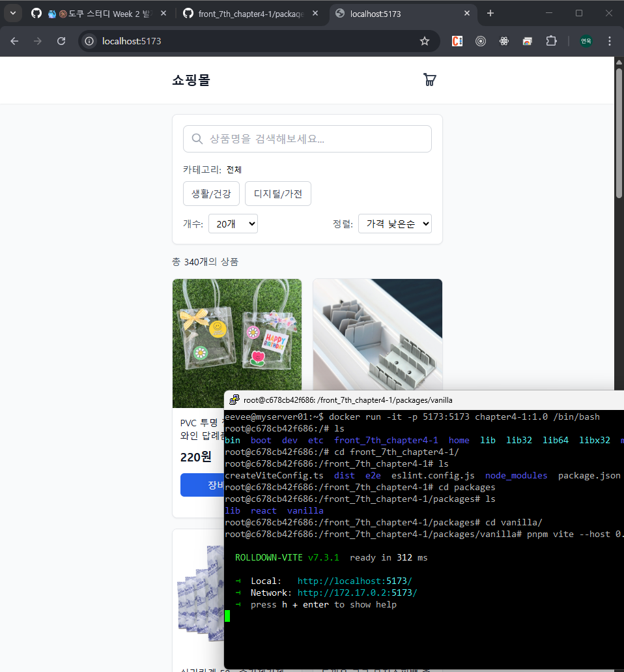Click the 총 340개의 상품 count text
The image size is (624, 672).
(x=205, y=262)
